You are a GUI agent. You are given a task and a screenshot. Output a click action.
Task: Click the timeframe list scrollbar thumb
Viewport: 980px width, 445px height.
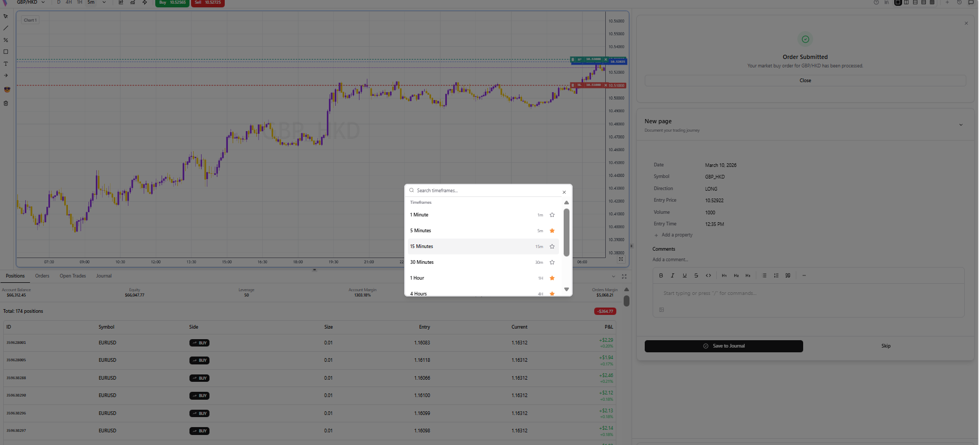pyautogui.click(x=566, y=232)
